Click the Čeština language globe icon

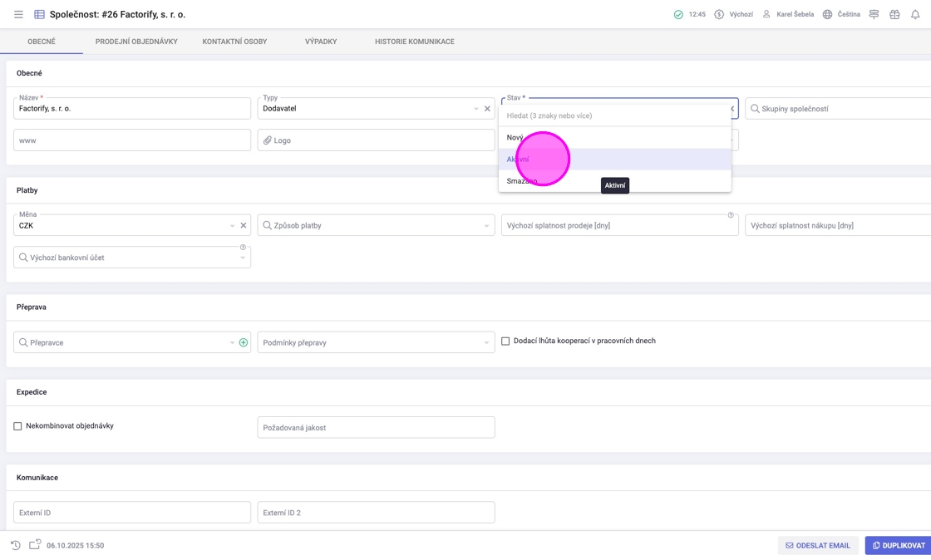click(x=827, y=14)
